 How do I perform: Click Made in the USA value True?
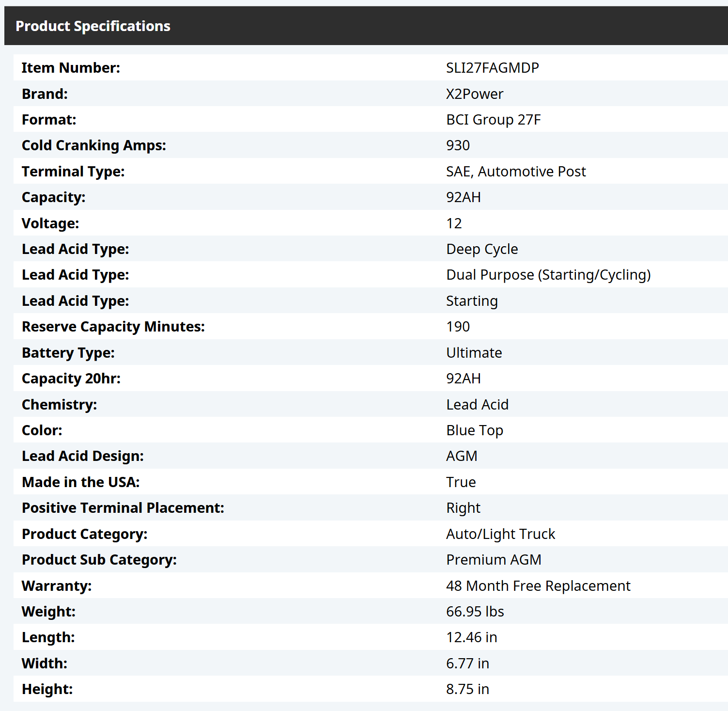click(461, 482)
